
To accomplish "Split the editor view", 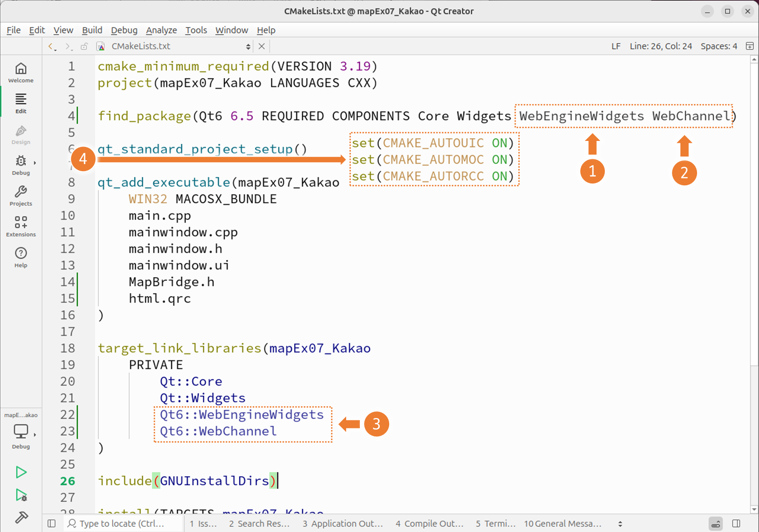I will click(x=750, y=46).
